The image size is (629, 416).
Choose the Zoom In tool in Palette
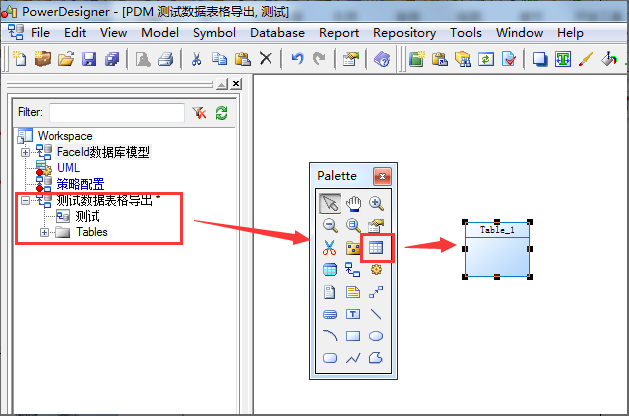(x=376, y=203)
